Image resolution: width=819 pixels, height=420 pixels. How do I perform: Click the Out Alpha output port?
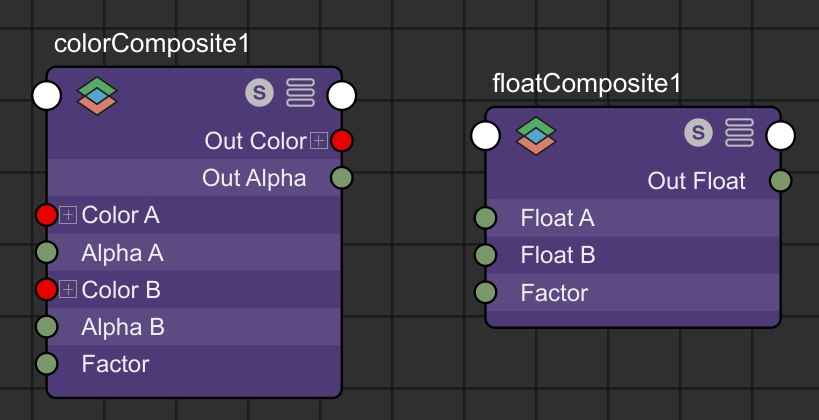(342, 178)
